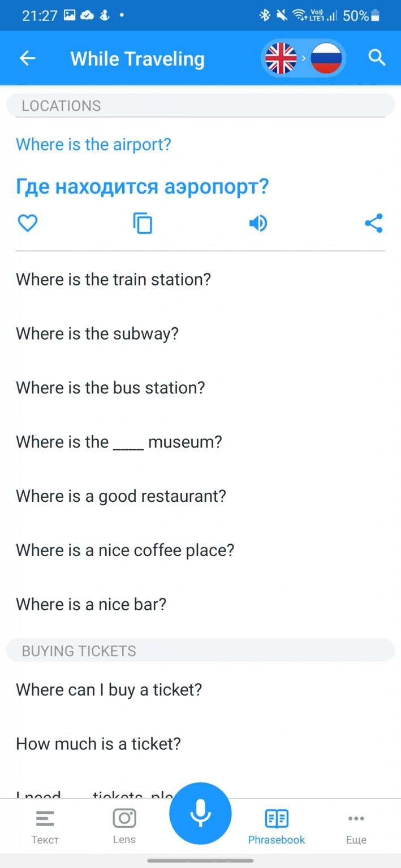Tap the Russian flag icon

click(x=326, y=58)
